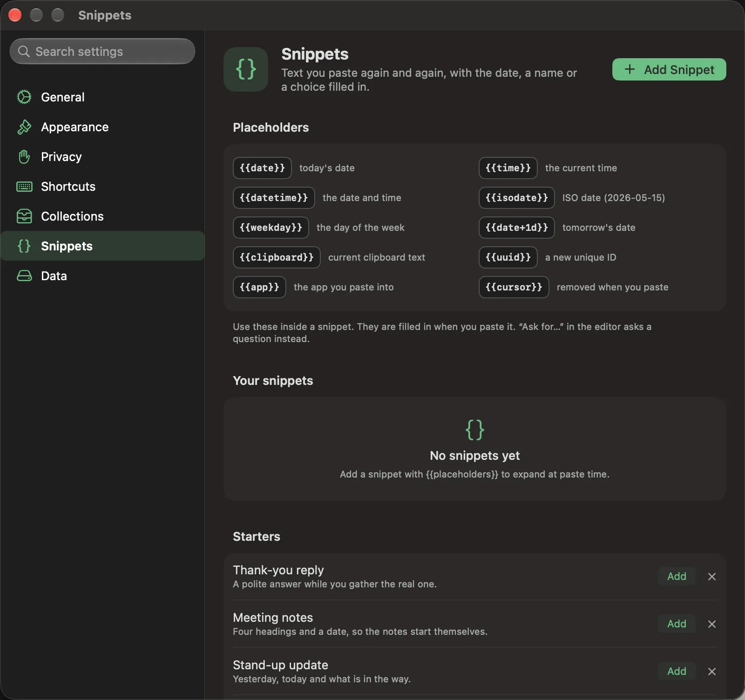Click the plus icon on Add Snippet

[630, 69]
